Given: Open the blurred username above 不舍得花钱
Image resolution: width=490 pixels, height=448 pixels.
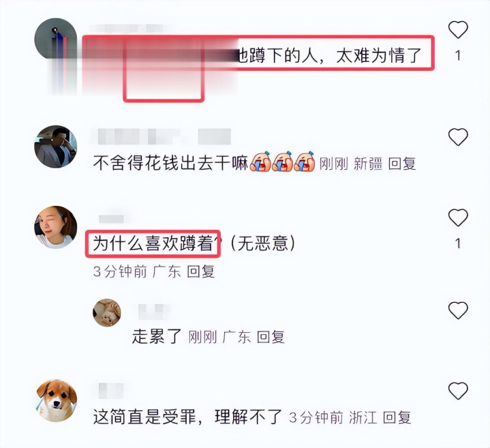Looking at the screenshot, I should pos(164,136).
